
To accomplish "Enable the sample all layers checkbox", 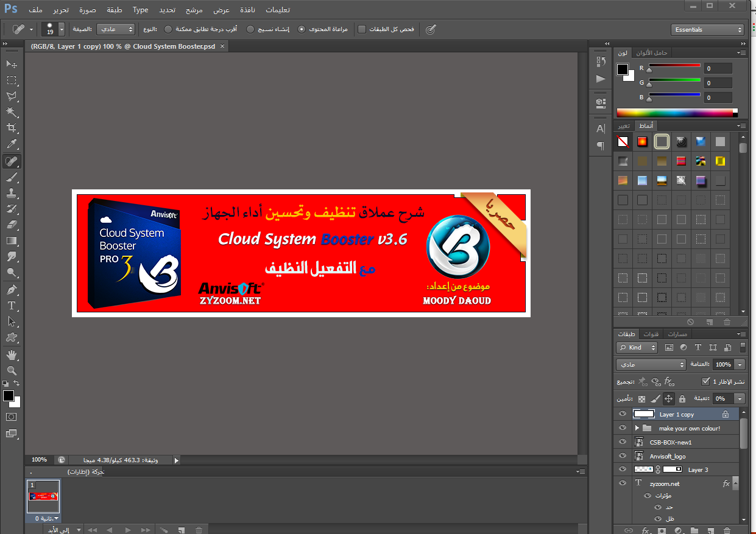I will (x=362, y=29).
